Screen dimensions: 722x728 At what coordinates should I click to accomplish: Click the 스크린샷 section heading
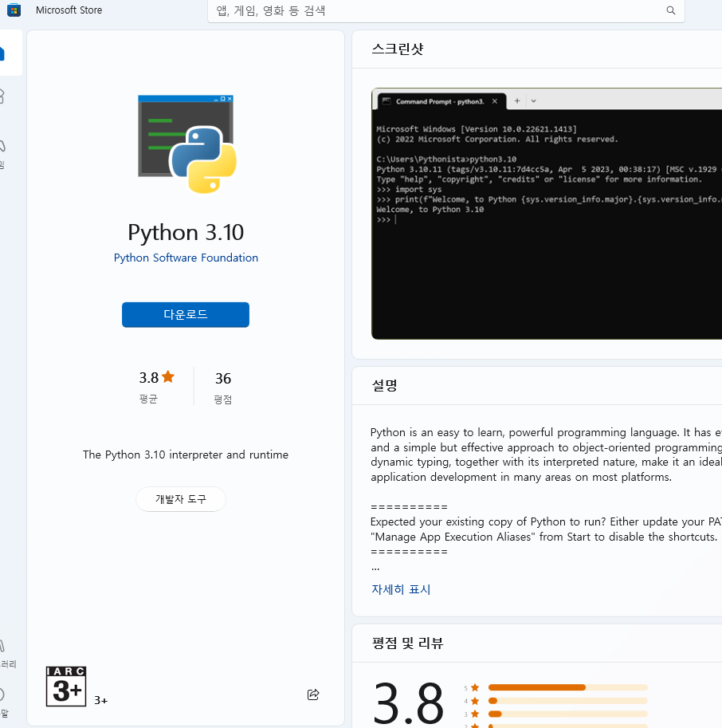tap(398, 49)
